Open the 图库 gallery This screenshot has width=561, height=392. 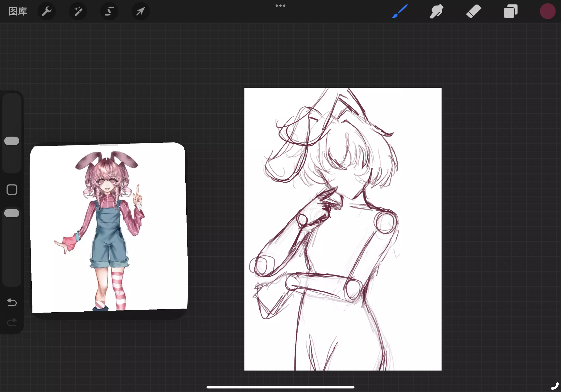pyautogui.click(x=18, y=11)
